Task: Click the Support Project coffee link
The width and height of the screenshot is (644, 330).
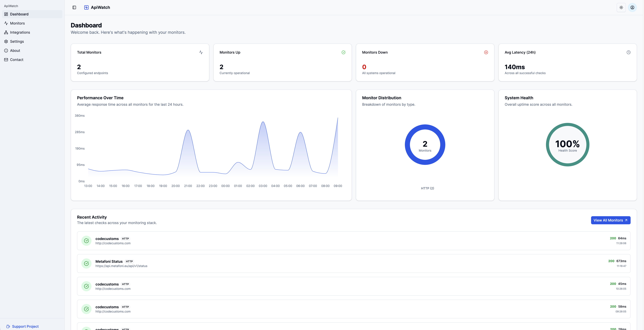Action: [22, 326]
